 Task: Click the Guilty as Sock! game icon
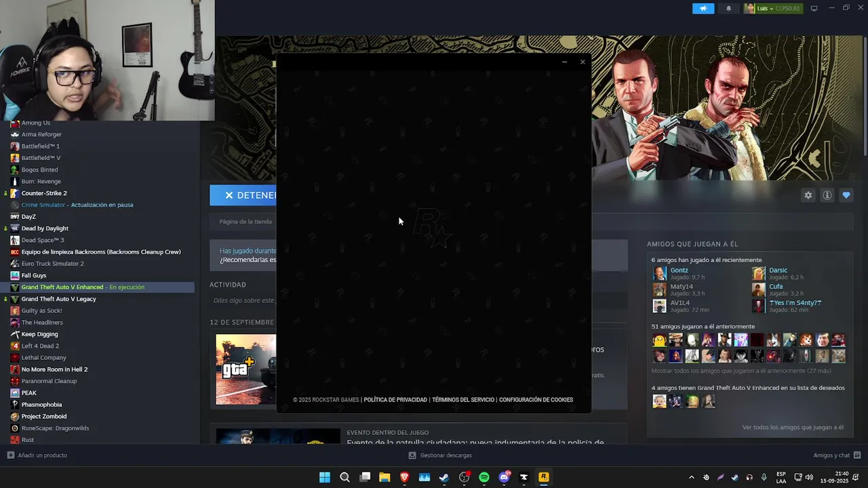15,310
